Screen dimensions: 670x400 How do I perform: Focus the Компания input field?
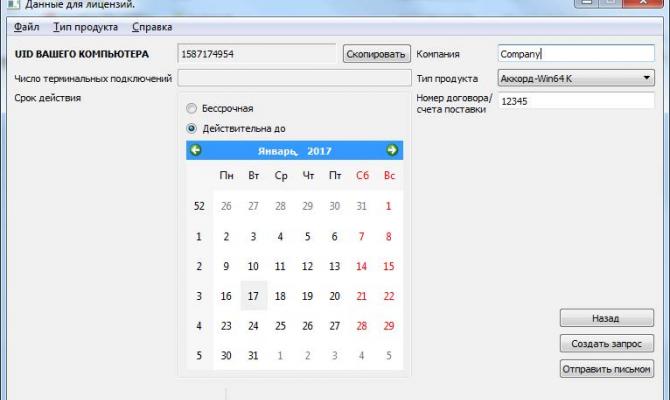pyautogui.click(x=576, y=54)
